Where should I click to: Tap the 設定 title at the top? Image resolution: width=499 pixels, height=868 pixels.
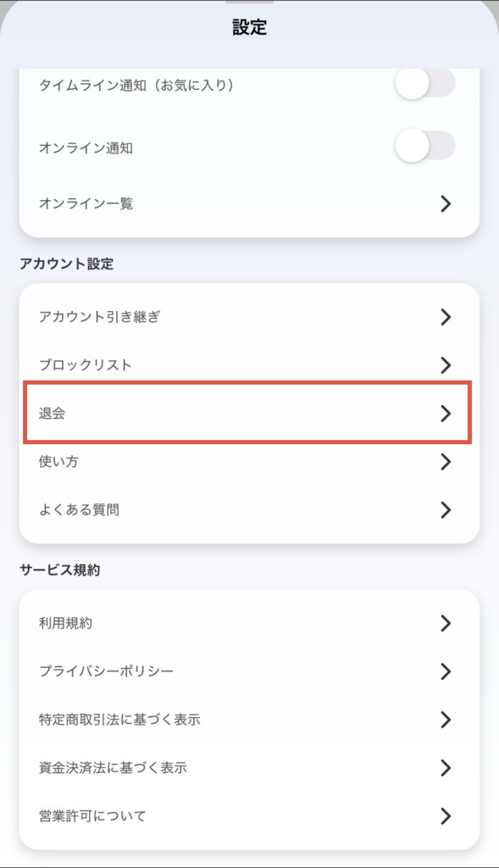(x=249, y=26)
